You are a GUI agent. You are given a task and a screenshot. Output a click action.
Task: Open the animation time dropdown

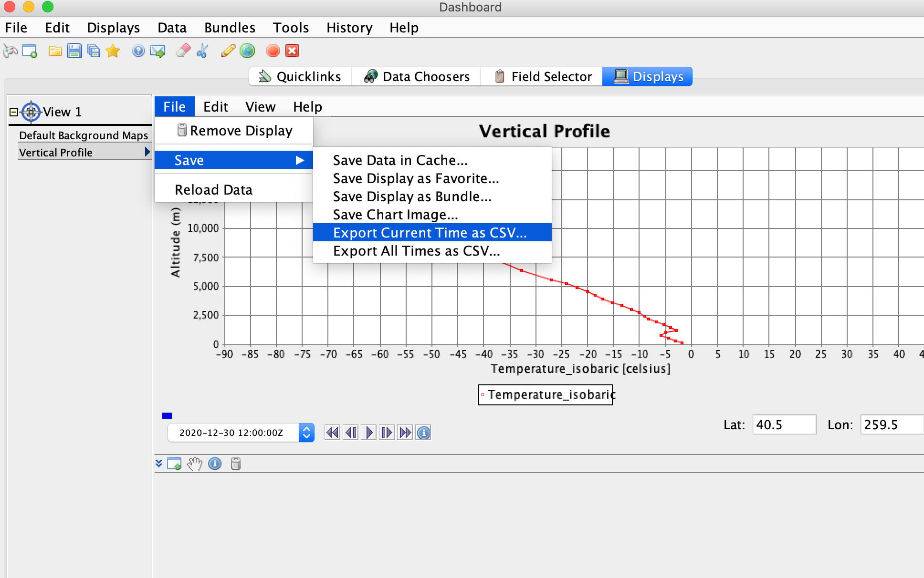(306, 433)
